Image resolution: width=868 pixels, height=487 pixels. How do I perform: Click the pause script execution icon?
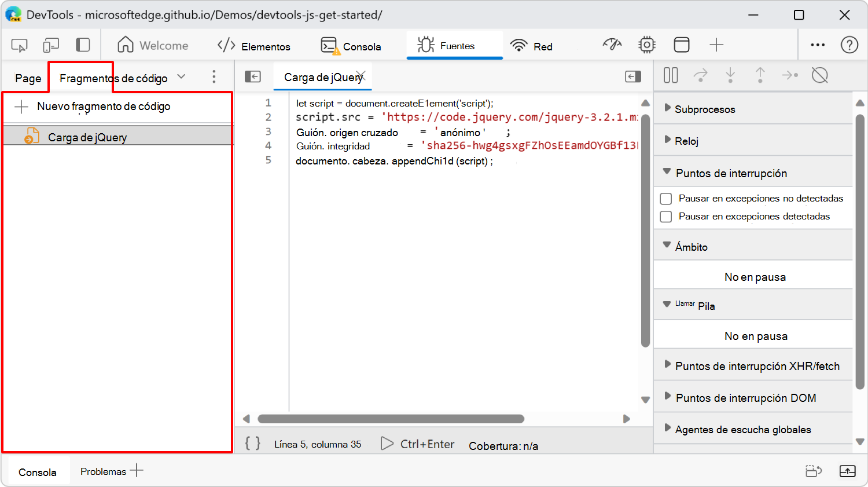670,75
